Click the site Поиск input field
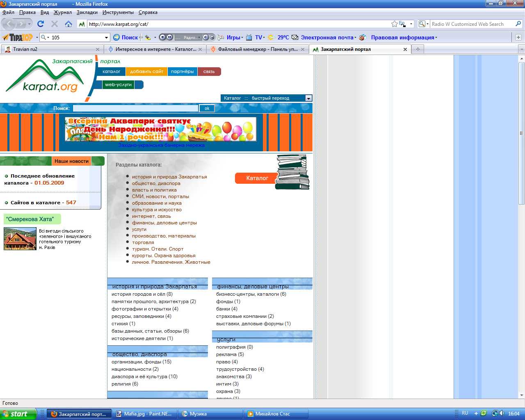The height and width of the screenshot is (420, 525). (x=135, y=108)
